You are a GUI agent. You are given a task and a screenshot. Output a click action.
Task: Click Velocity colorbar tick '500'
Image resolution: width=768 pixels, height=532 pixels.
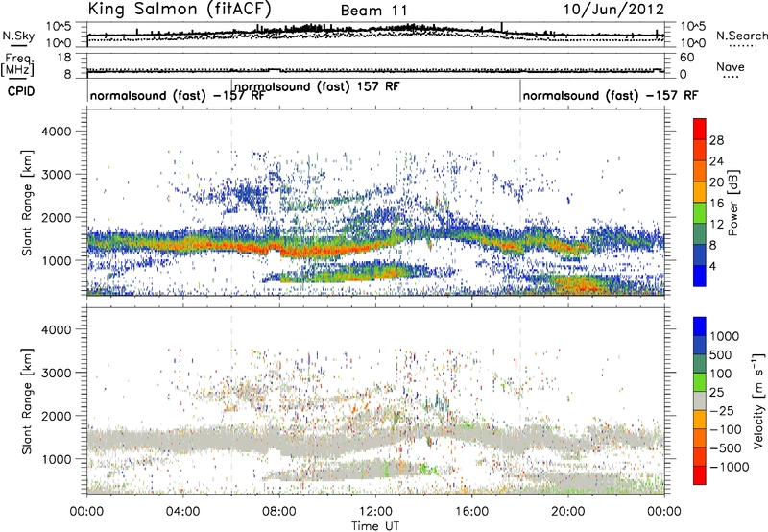pyautogui.click(x=721, y=355)
